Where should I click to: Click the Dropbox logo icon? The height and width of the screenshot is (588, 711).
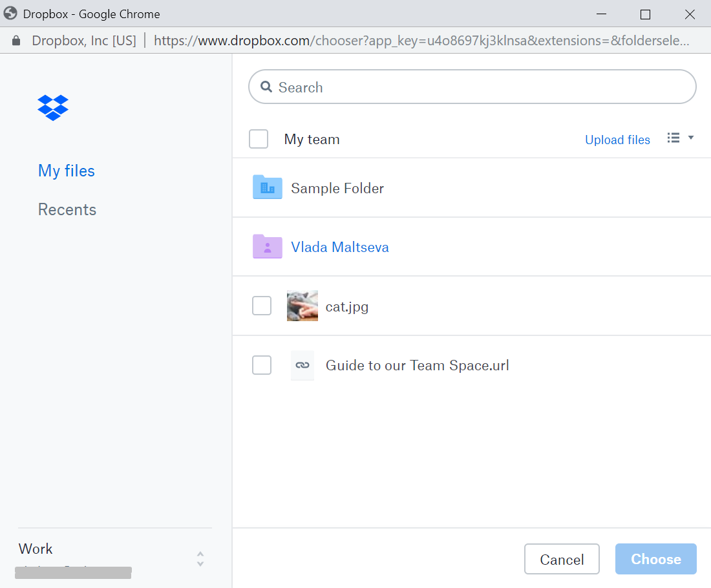tap(53, 107)
